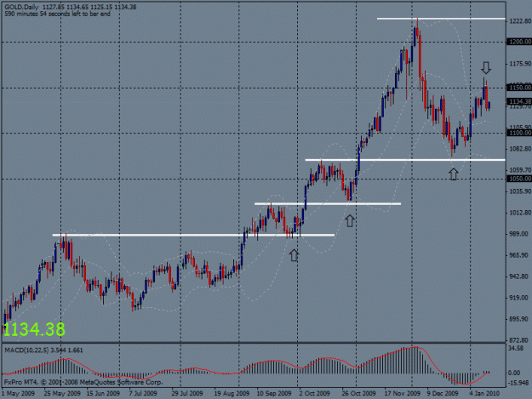Click the MACD zero level 0.00 label

pyautogui.click(x=514, y=373)
